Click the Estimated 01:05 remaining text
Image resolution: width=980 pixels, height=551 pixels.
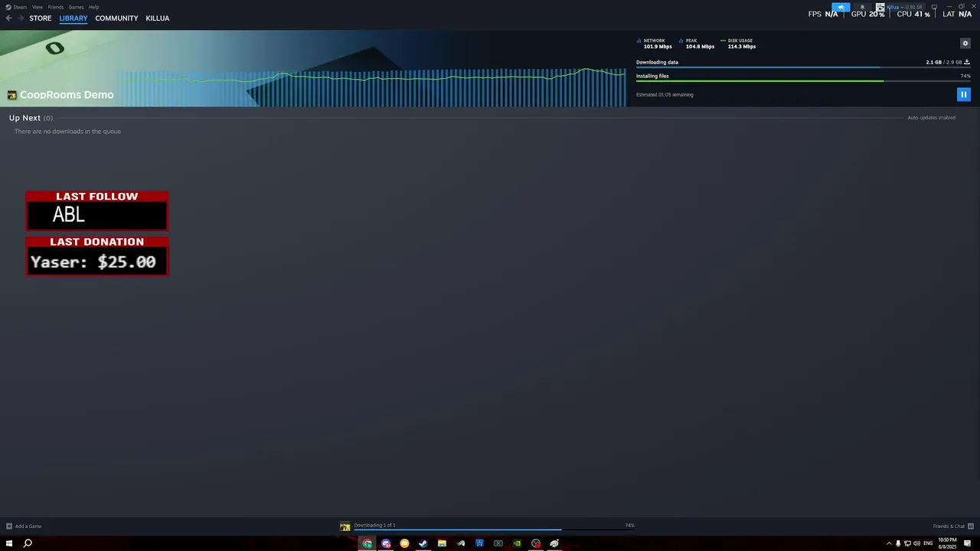coord(665,95)
